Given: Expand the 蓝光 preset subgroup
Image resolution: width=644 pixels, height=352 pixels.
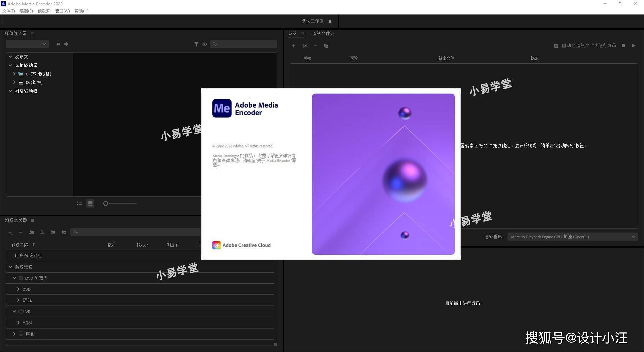Looking at the screenshot, I should (x=18, y=300).
